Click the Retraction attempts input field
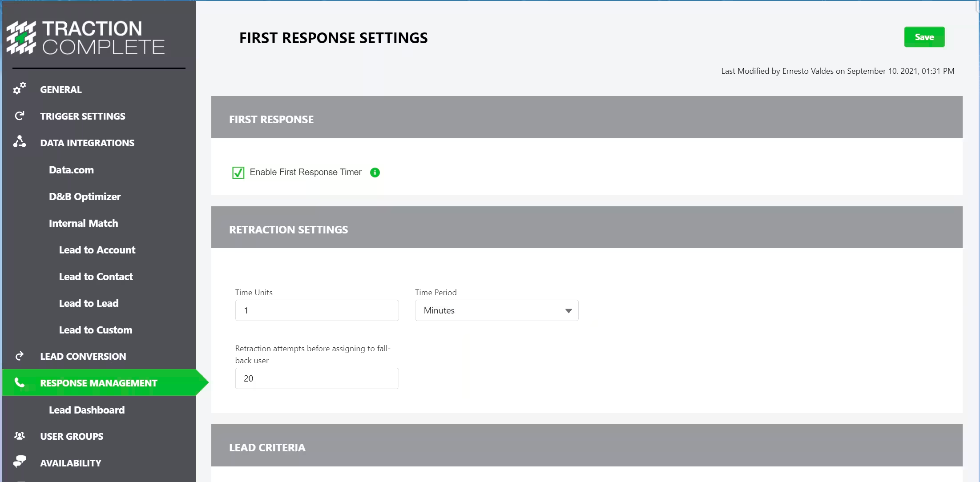 click(x=317, y=378)
